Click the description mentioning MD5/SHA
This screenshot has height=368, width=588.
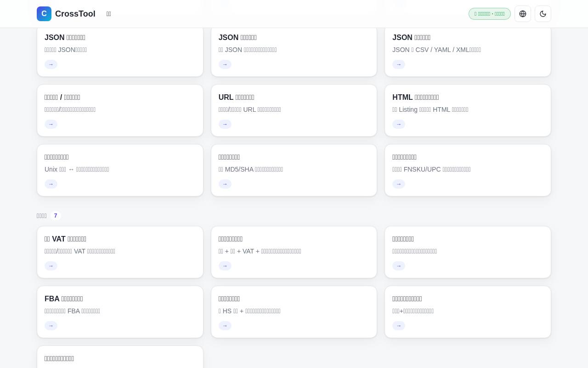251,169
